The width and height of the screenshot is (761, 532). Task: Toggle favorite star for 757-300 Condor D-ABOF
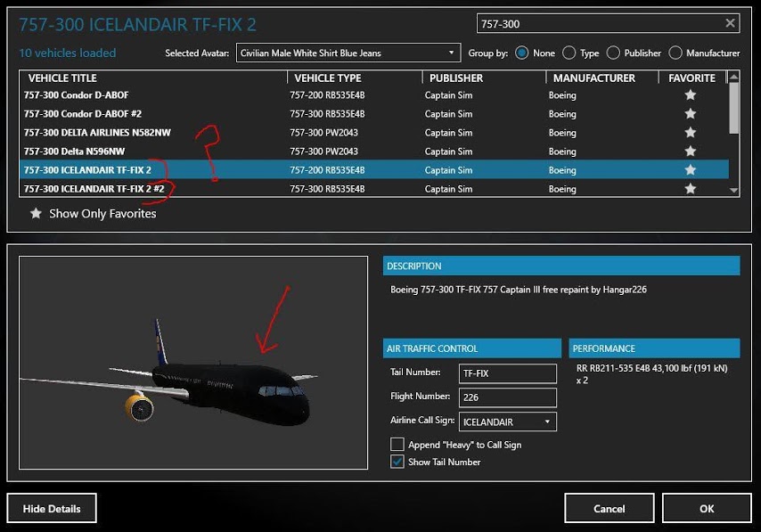coord(690,95)
